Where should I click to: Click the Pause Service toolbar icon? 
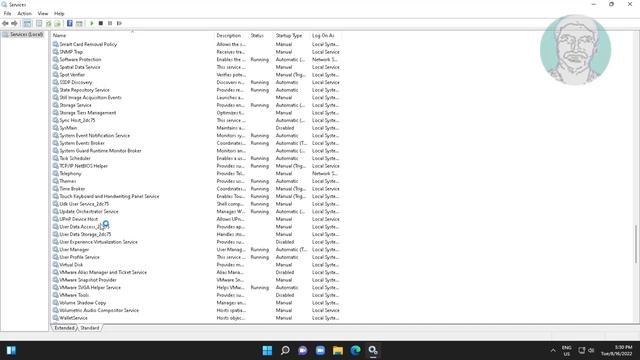pos(110,24)
